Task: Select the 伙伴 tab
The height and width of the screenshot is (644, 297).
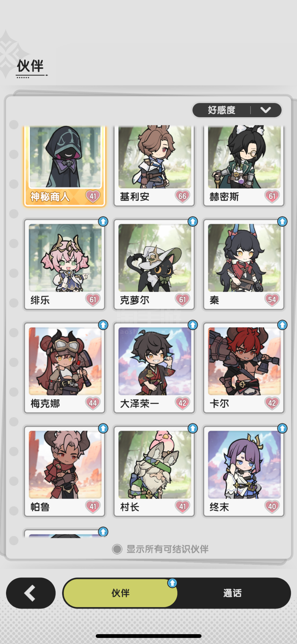Action: point(120,593)
